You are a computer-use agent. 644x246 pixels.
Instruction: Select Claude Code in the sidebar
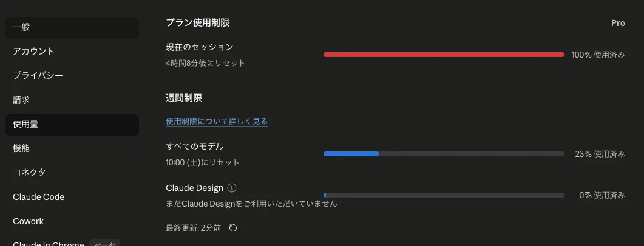[x=72, y=197]
